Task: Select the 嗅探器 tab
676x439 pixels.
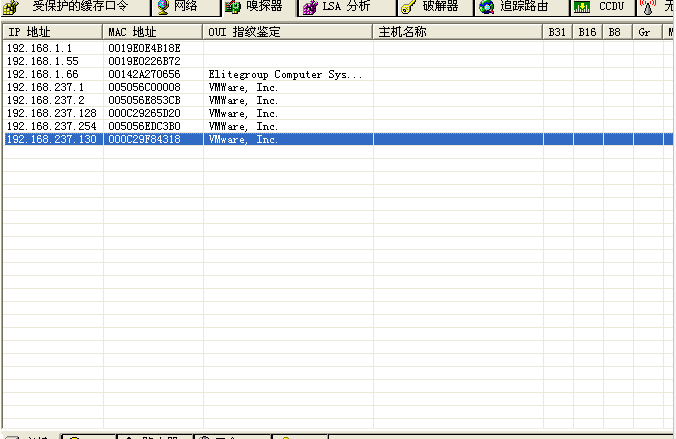Action: [260, 7]
